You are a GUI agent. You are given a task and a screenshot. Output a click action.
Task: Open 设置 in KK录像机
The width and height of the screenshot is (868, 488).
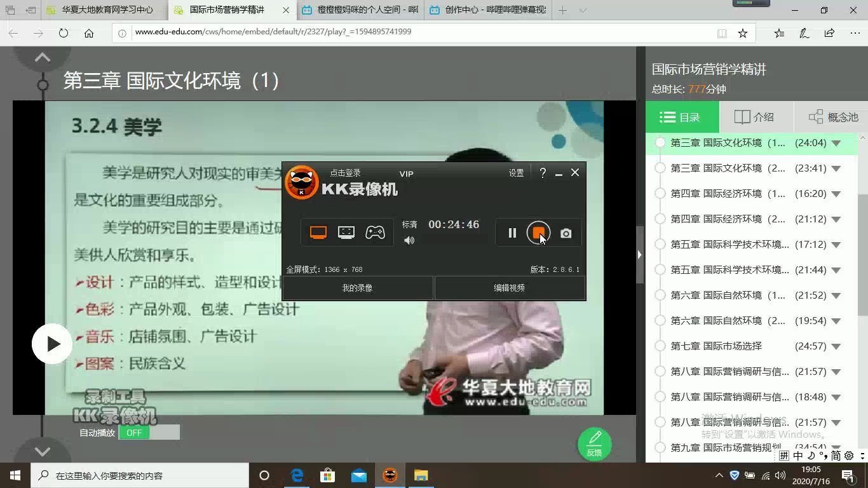pos(516,173)
